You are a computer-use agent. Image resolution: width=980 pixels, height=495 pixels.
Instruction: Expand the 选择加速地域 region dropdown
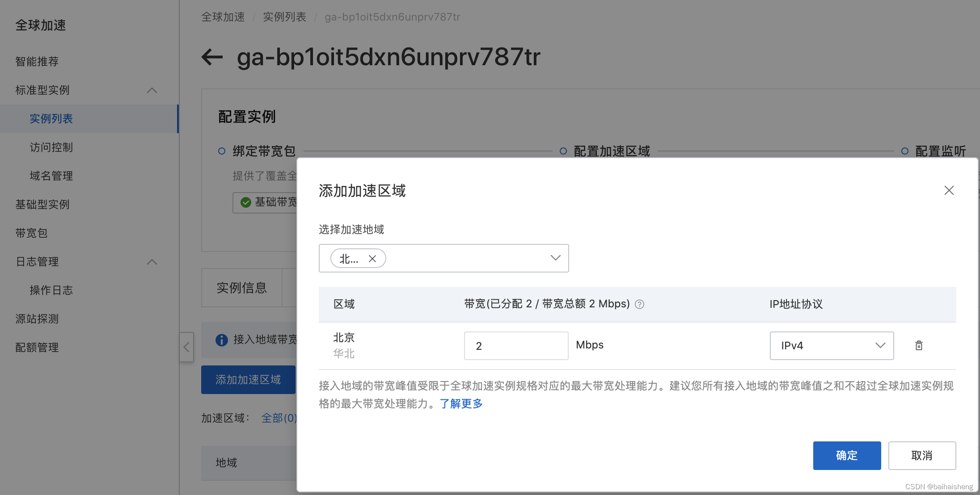point(555,258)
